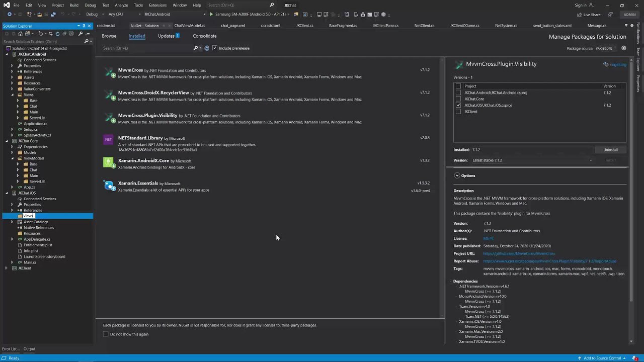Click the Solution Explorer refresh icon
Image resolution: width=644 pixels, height=362 pixels.
[57, 34]
